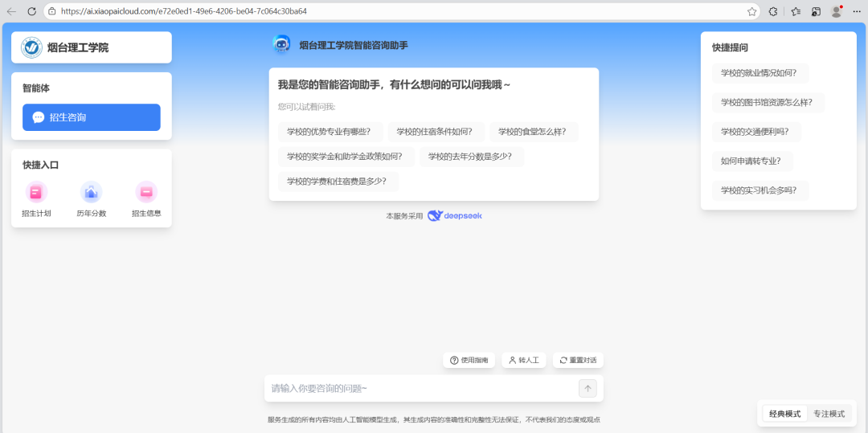The width and height of the screenshot is (868, 433).
Task: Click the browser back arrow
Action: point(11,11)
